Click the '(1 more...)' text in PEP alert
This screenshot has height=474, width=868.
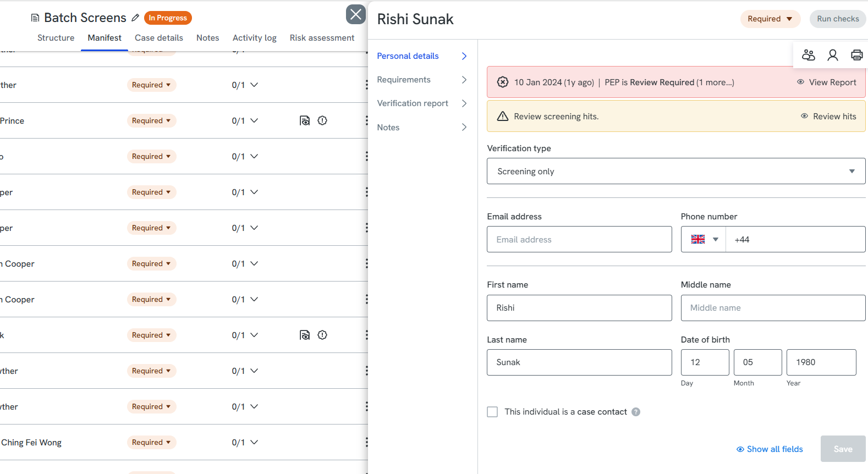[715, 82]
